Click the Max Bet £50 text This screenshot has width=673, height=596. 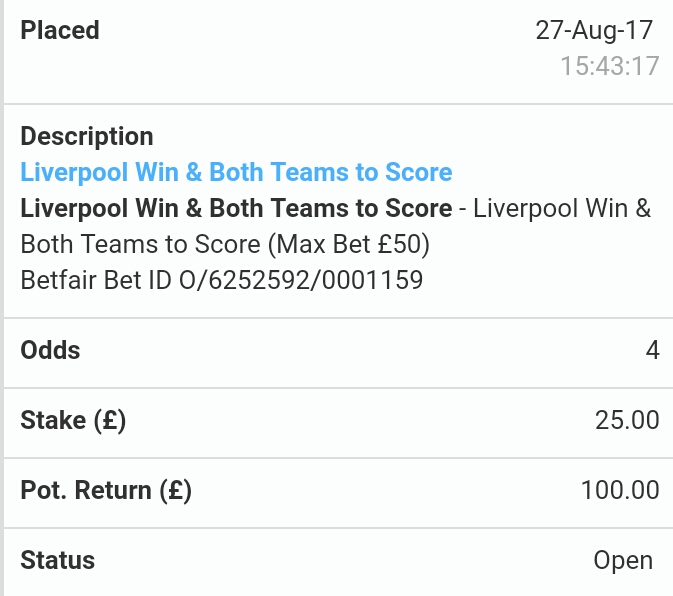coord(349,244)
